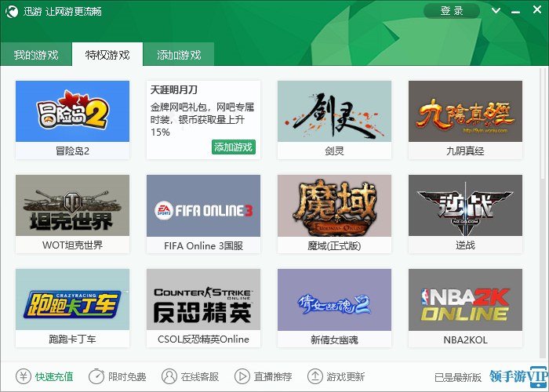Close the Xunyou window
The image size is (549, 392).
(x=537, y=9)
